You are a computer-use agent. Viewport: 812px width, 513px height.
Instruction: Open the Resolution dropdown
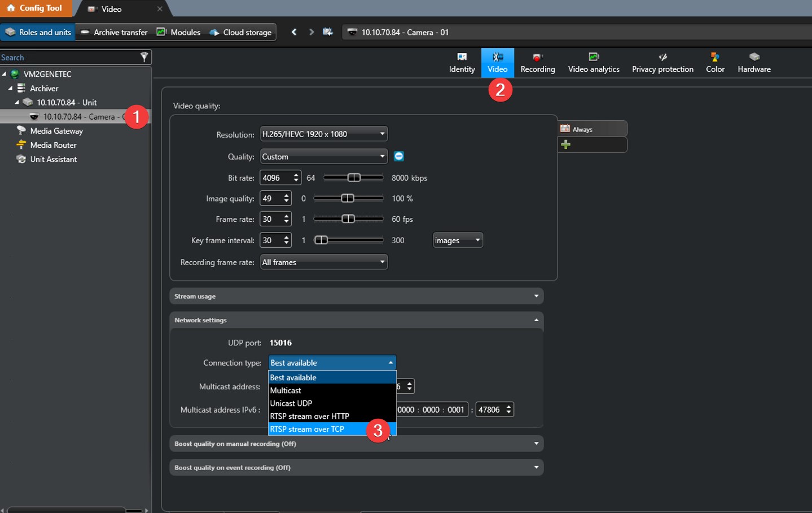[324, 134]
